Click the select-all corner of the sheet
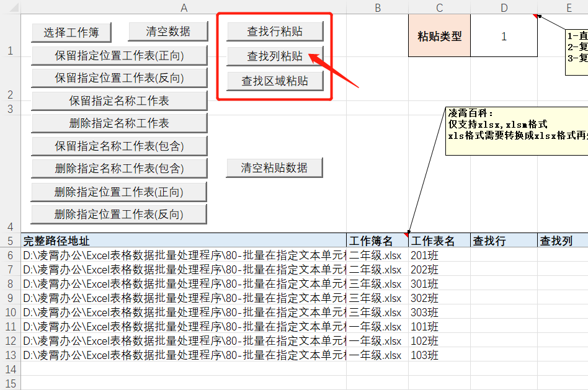 click(x=11, y=7)
